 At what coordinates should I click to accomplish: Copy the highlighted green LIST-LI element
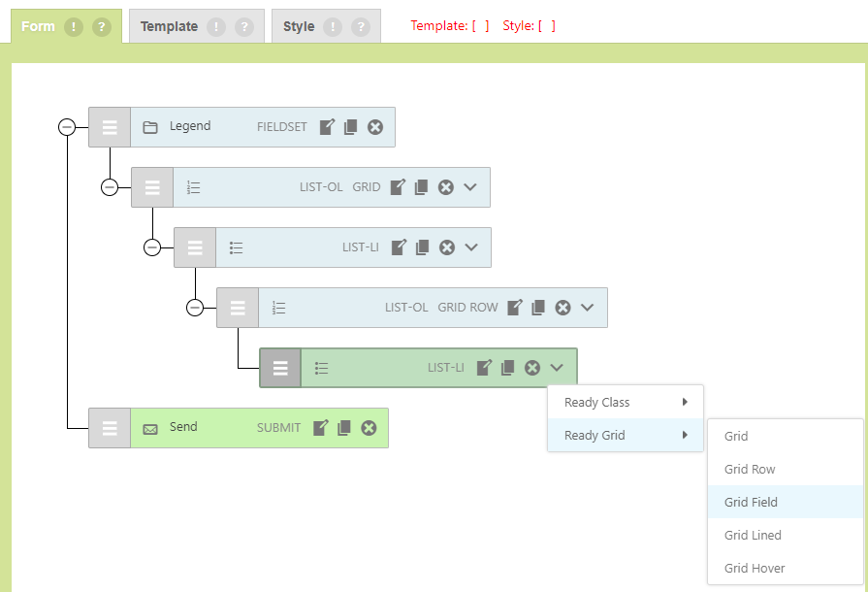pyautogui.click(x=507, y=368)
